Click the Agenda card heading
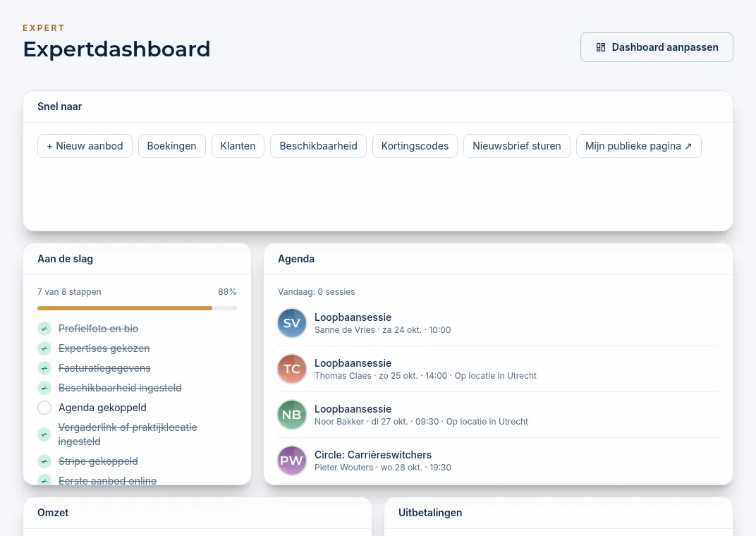This screenshot has height=536, width=756. tap(296, 259)
